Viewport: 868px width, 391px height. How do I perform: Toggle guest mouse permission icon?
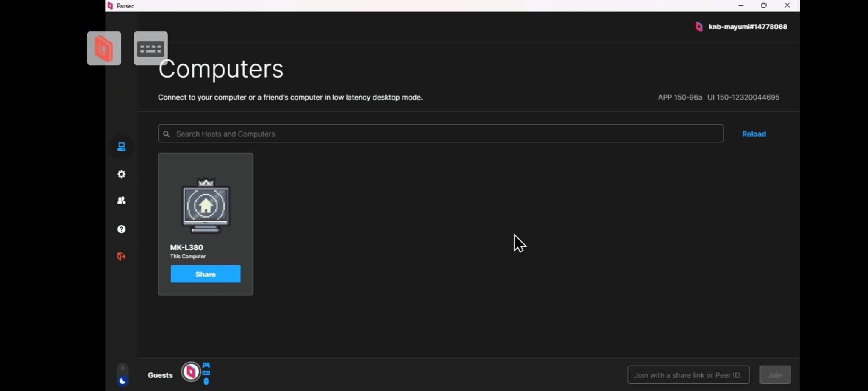pyautogui.click(x=206, y=381)
